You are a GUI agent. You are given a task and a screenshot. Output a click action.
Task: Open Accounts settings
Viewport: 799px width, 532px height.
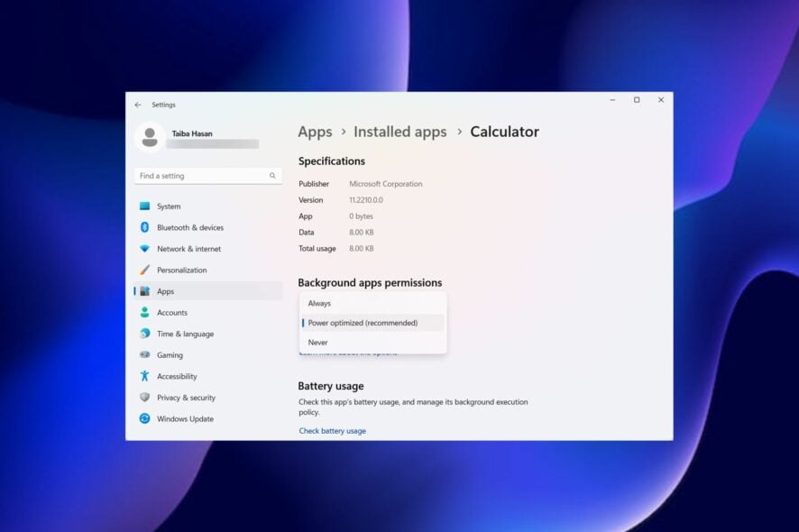pos(173,312)
